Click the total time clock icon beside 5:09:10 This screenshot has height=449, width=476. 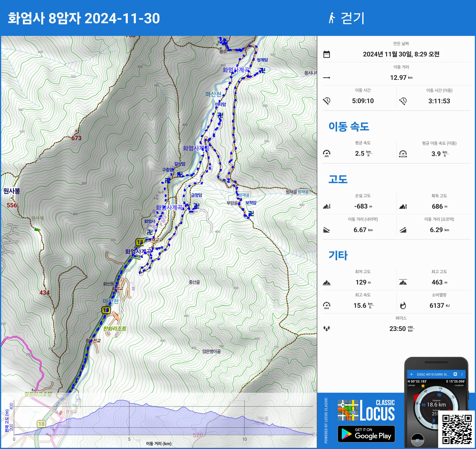pyautogui.click(x=327, y=101)
